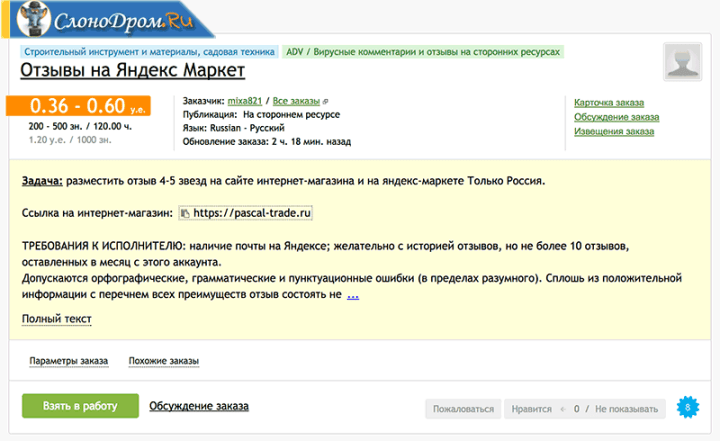
Task: Open the https://pascal-trade.ru shop link
Action: pos(252,213)
